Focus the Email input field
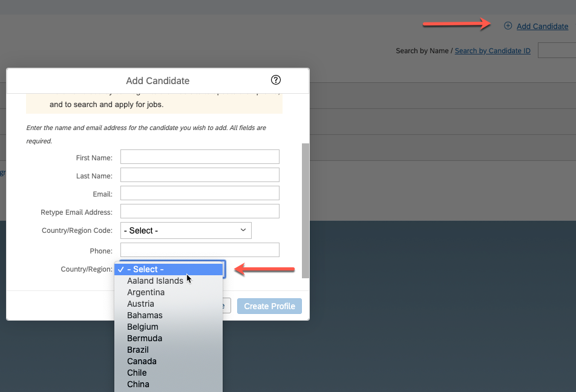The width and height of the screenshot is (576, 392). pos(200,193)
